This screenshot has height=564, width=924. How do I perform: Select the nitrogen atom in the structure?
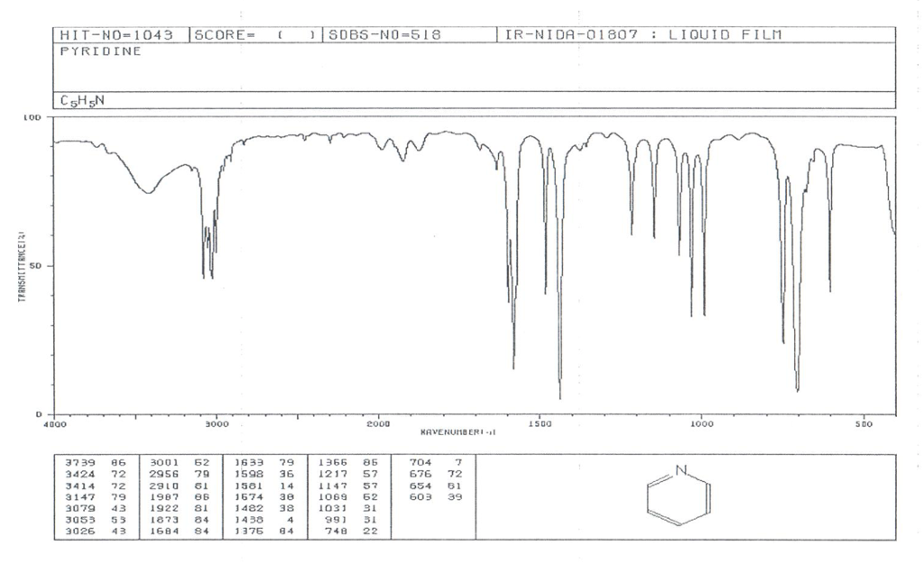[680, 470]
